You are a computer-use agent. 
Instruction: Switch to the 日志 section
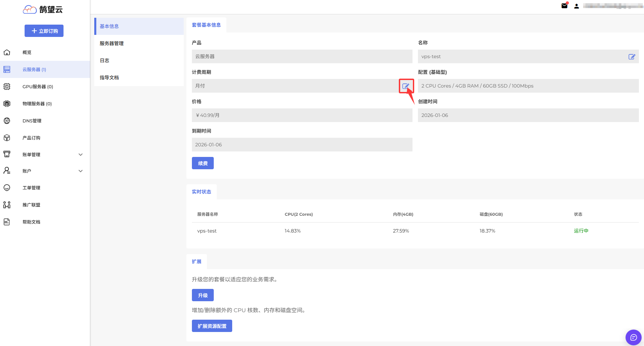(104, 61)
